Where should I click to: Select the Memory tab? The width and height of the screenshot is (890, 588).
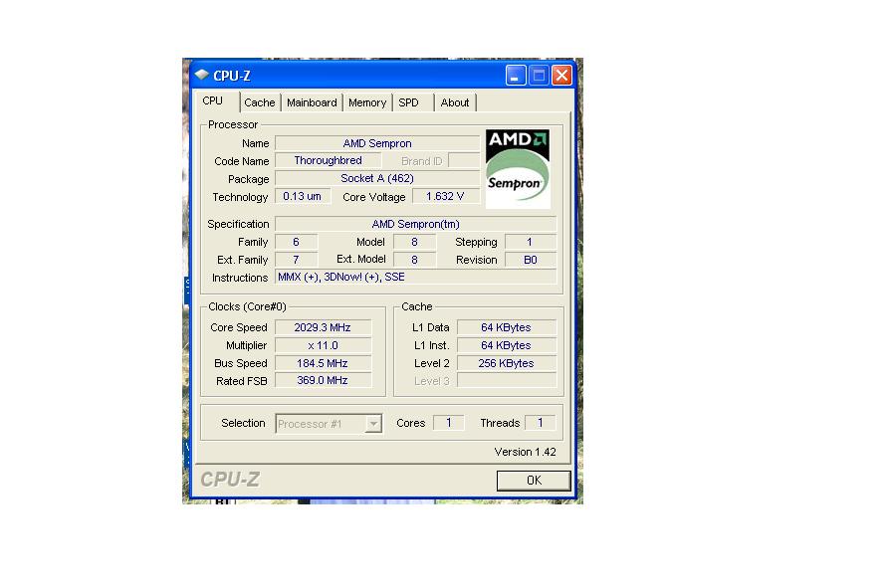click(367, 102)
